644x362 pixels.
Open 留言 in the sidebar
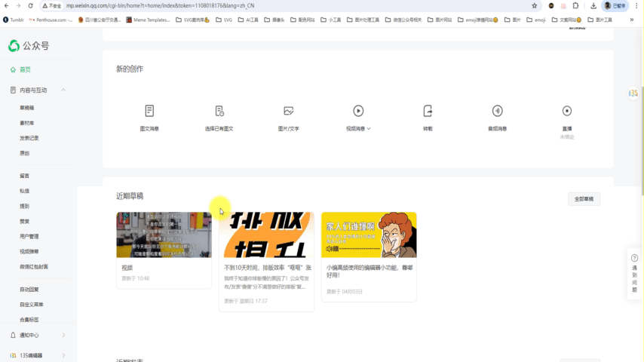coord(25,176)
